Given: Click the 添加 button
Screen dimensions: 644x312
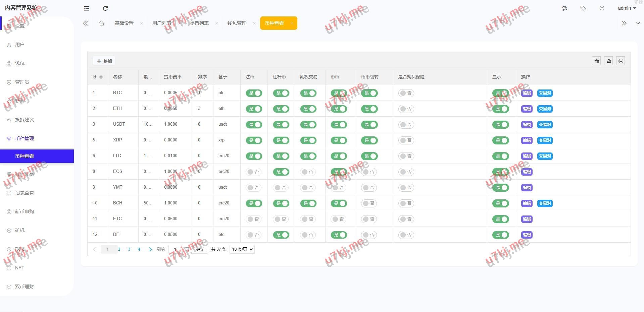Looking at the screenshot, I should point(104,61).
